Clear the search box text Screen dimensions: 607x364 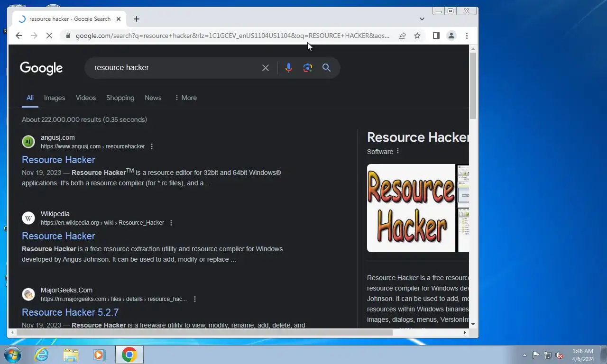pos(266,68)
